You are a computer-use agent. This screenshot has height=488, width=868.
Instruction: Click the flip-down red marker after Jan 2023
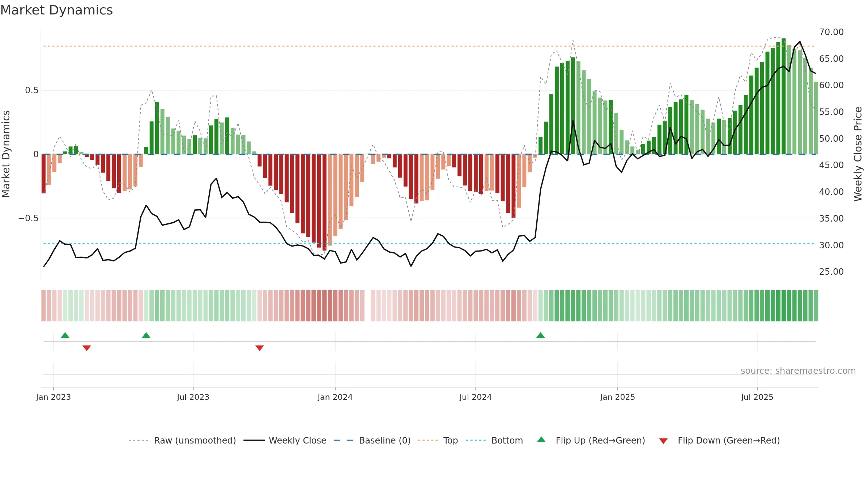(87, 348)
